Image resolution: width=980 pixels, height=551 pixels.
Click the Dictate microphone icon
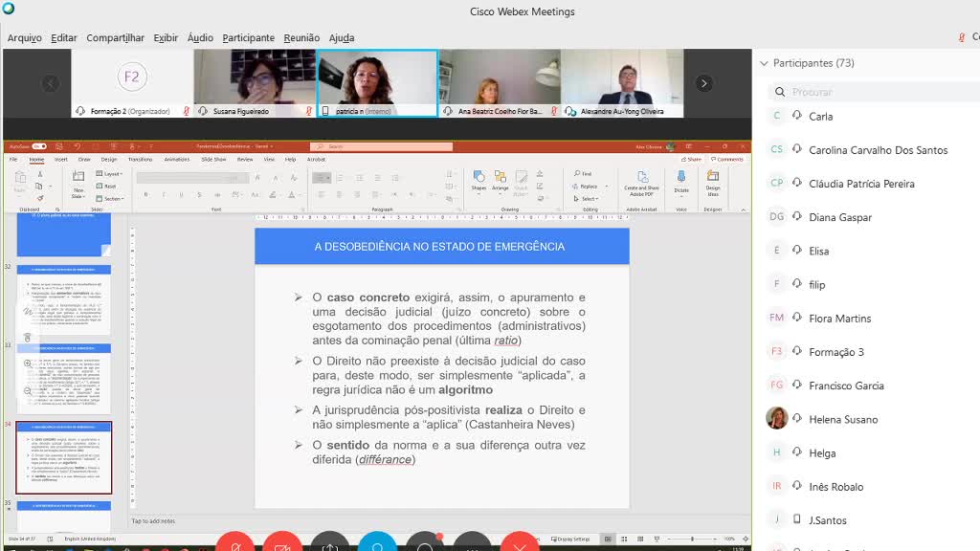681,181
